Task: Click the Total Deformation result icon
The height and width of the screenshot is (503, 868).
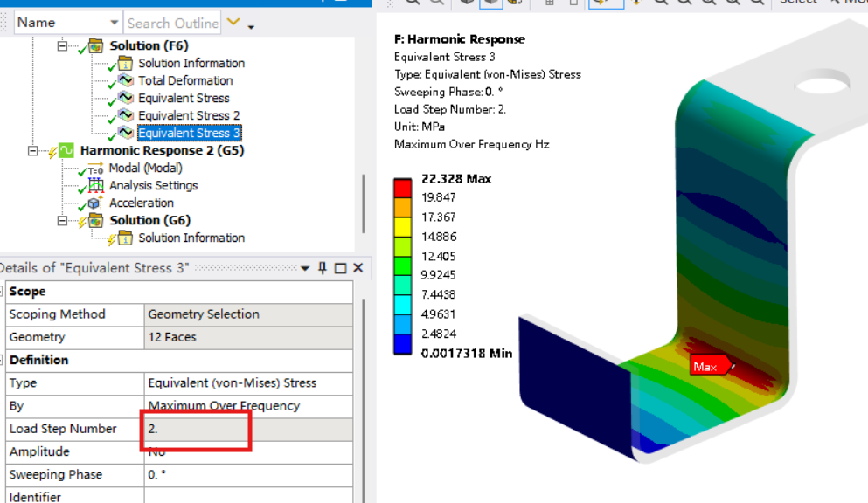Action: tap(126, 80)
